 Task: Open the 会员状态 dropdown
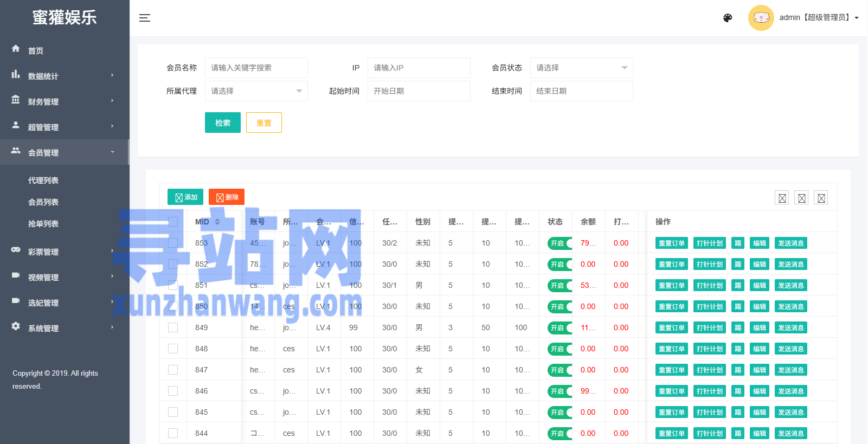[x=581, y=68]
